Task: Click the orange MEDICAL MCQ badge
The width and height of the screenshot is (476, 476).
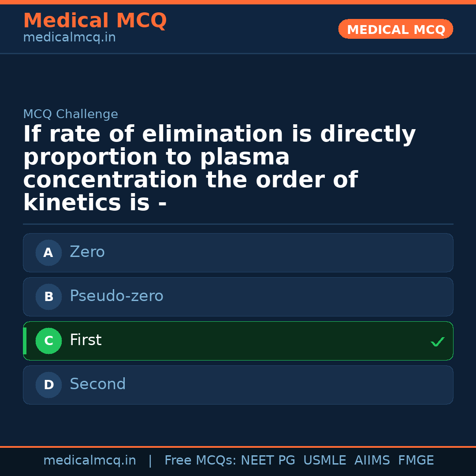Action: tap(396, 29)
